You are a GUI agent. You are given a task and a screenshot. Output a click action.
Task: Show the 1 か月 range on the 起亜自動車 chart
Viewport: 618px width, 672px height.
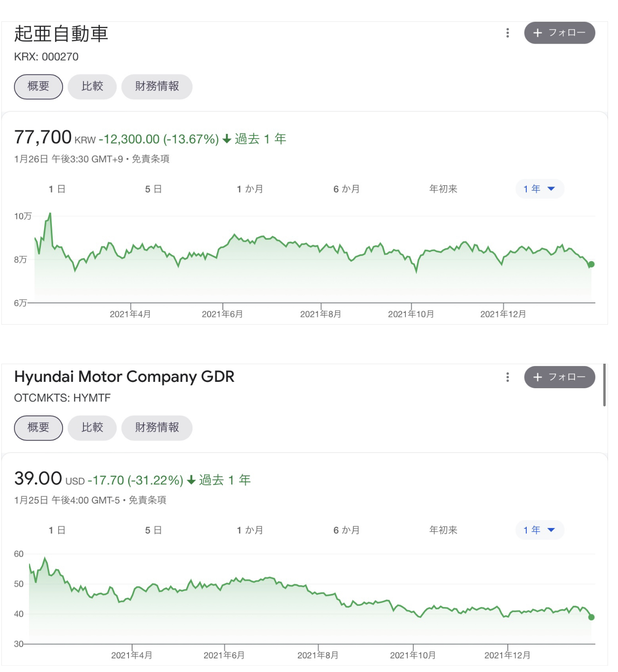click(x=250, y=189)
